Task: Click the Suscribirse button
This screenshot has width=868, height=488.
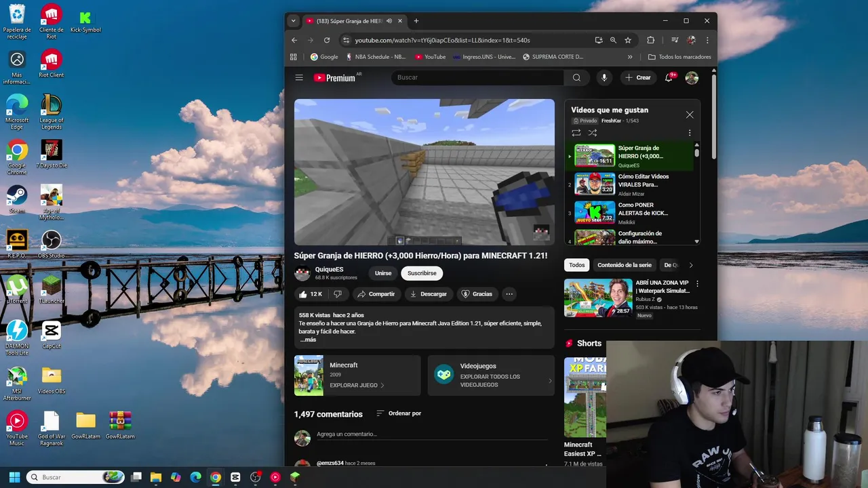Action: [x=422, y=273]
